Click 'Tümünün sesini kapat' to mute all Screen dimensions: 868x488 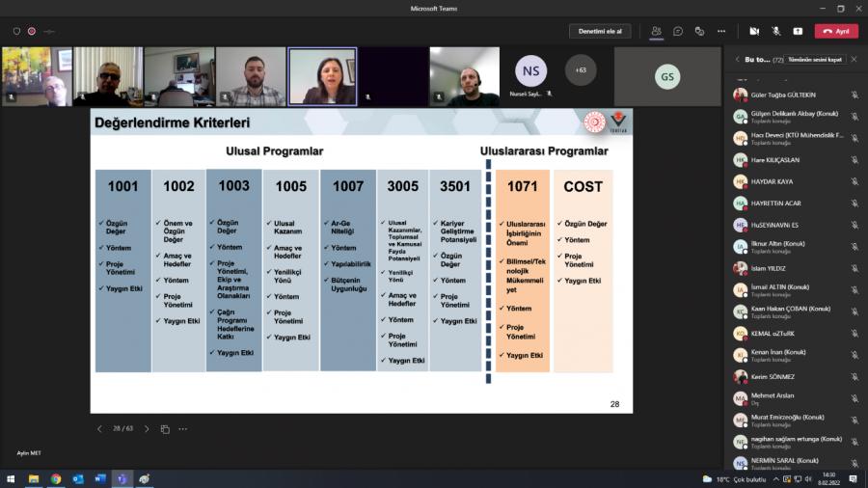coord(814,59)
